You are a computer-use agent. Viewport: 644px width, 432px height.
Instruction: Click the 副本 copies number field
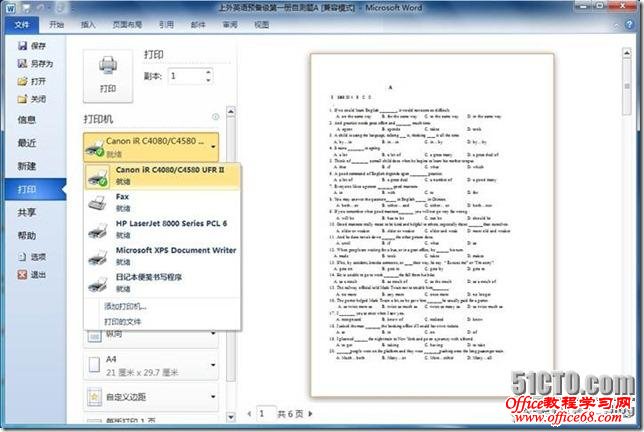(186, 76)
